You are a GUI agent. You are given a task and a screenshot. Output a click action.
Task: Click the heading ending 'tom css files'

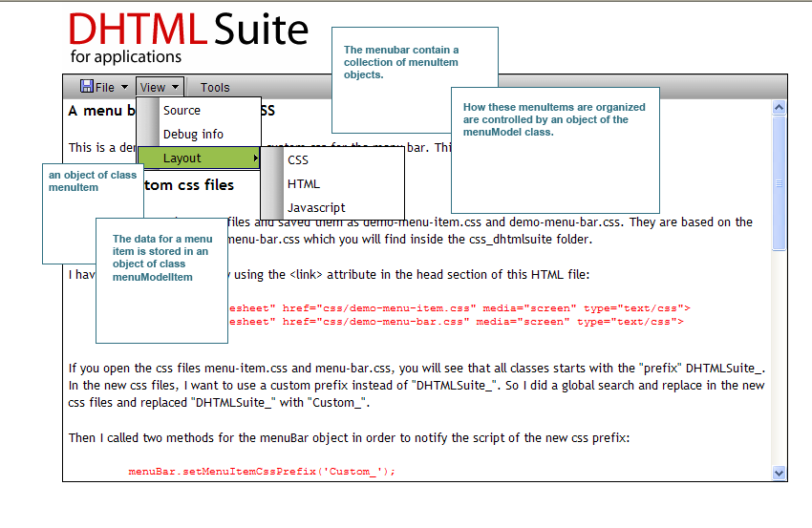[189, 185]
